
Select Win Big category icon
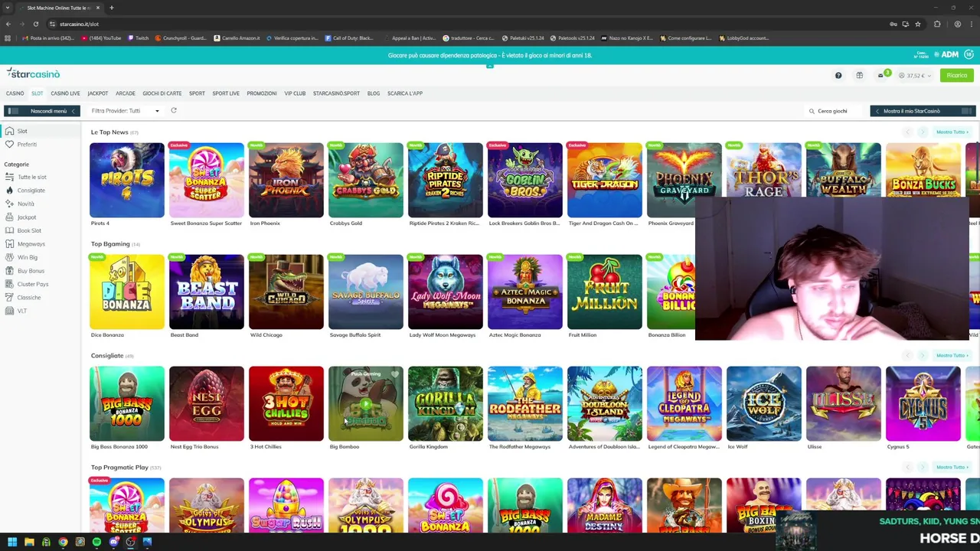tap(9, 257)
